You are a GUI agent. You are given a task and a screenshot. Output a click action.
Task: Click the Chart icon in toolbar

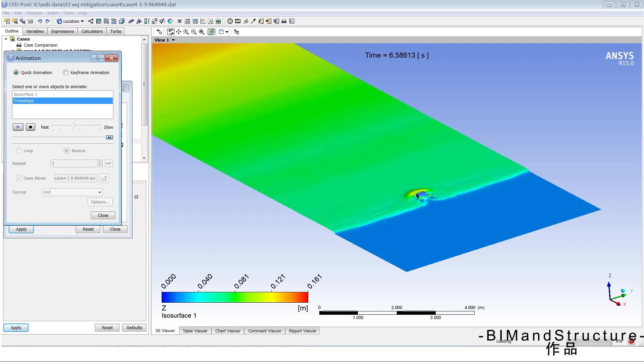(203, 21)
